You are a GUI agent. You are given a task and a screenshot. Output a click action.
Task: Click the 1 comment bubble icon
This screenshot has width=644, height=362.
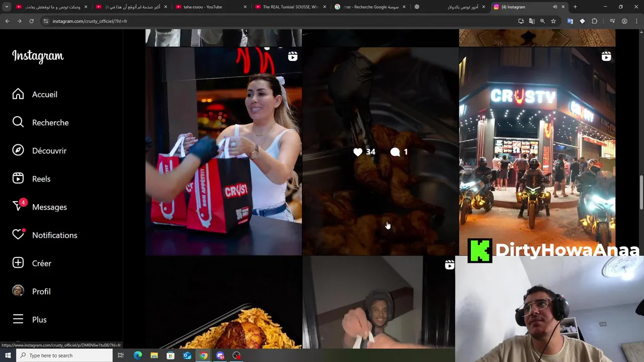pos(395,152)
